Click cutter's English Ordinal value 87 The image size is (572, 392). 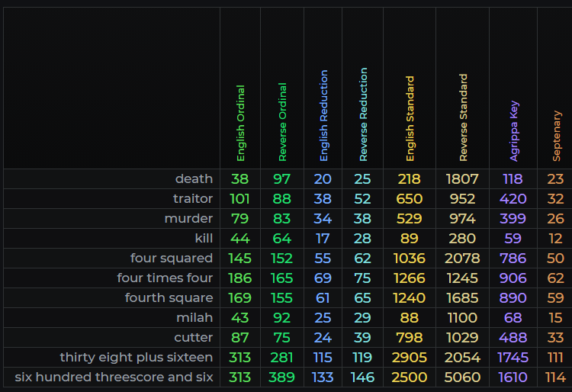239,337
